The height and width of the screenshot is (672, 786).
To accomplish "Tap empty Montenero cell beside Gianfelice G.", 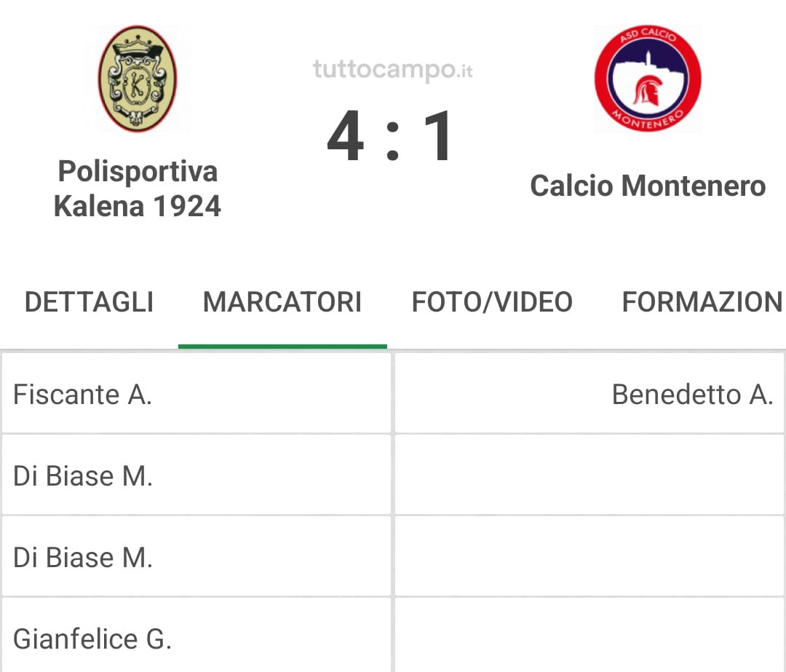I will 589,636.
